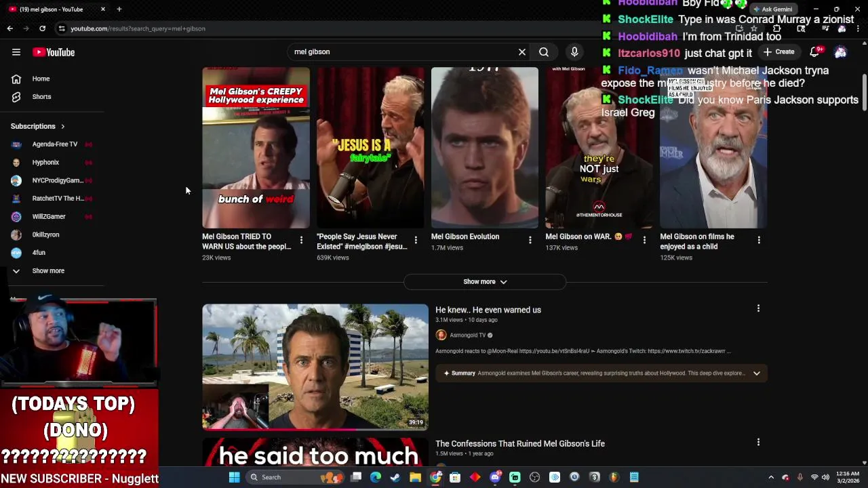Open the notifications bell
868x488 pixels.
(x=814, y=52)
